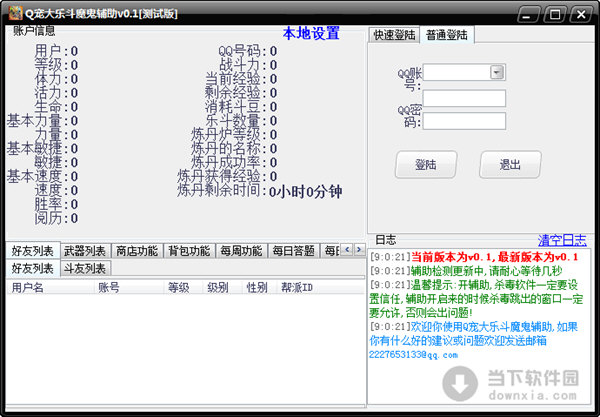Select the 斗友列表 sub-tab

[85, 269]
